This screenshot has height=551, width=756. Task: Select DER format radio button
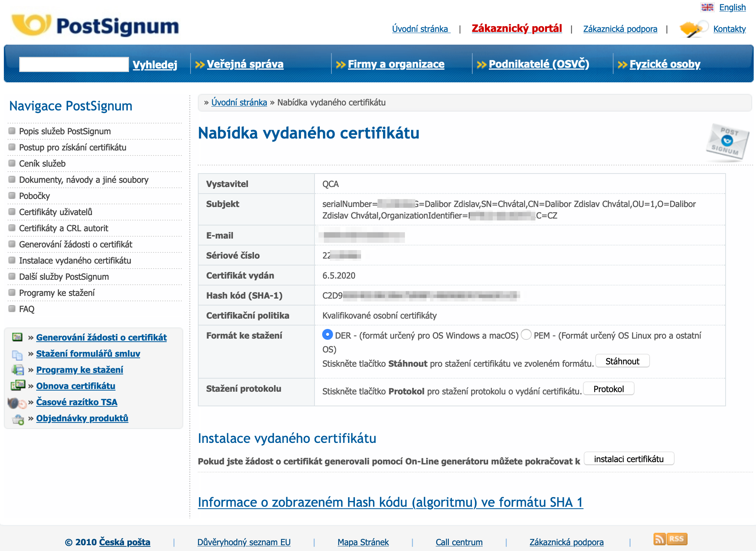click(328, 335)
